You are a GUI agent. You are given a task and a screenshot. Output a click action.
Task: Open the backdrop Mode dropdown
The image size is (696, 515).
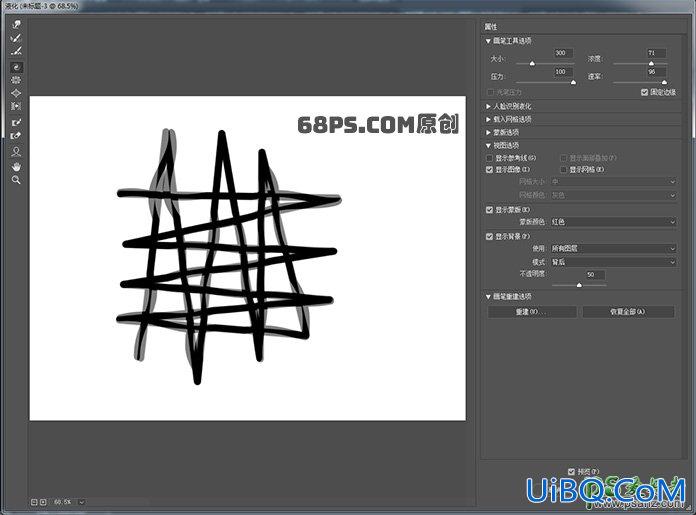click(613, 262)
